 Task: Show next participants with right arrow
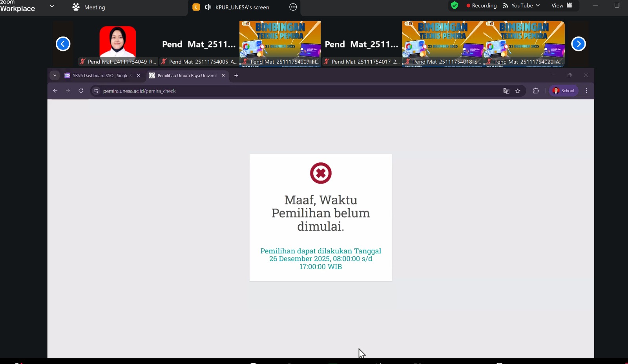coord(578,44)
